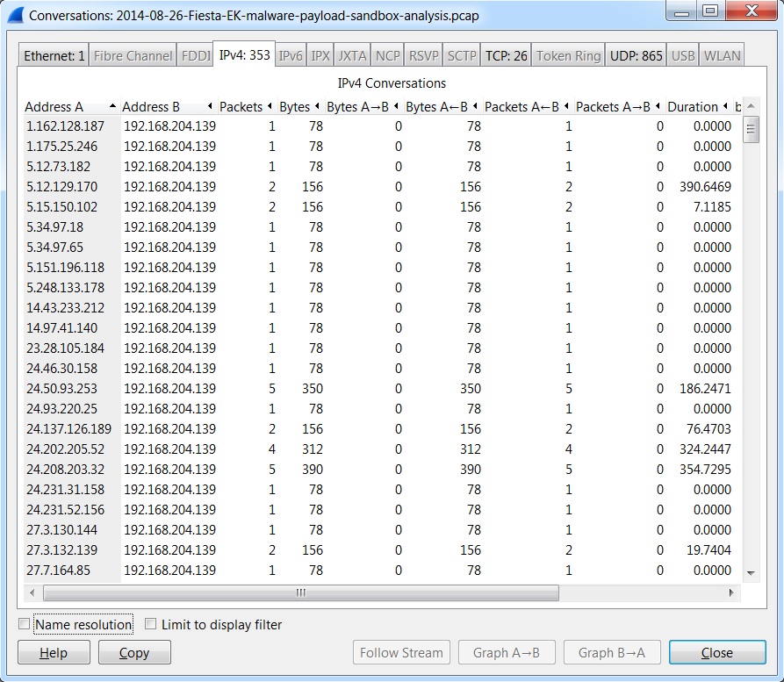Click left arrow of horizontal scrollbar
Viewport: 784px width, 682px height.
coord(32,593)
